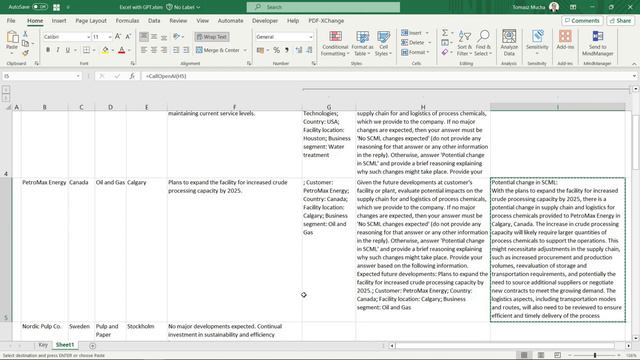Click the Format Painter brush icon
Viewport: 640px width, 360px height.
click(25, 53)
